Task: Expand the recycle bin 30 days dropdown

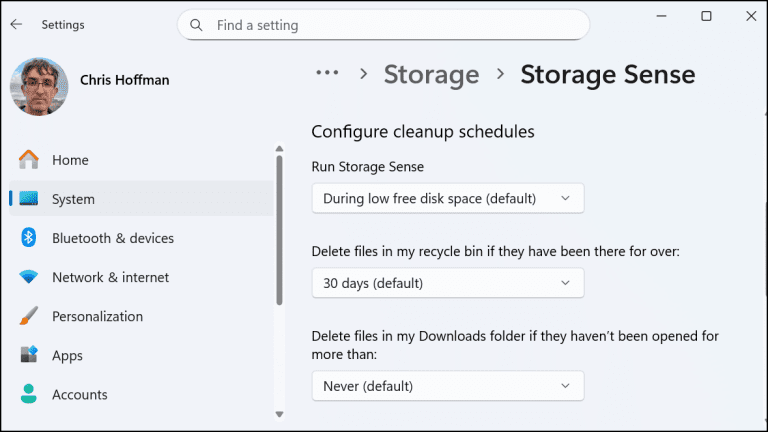Action: coord(447,283)
